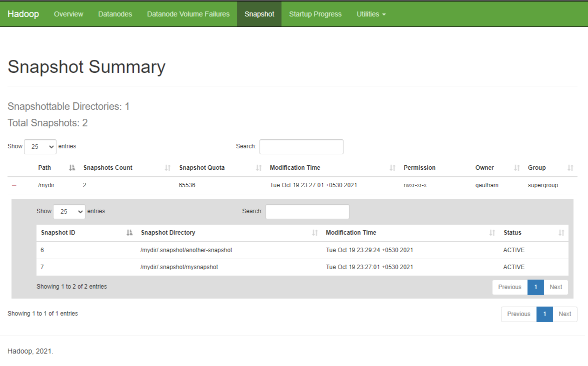588x366 pixels.
Task: Click Tue Oct 19 23:29:24 modification time
Action: [x=369, y=250]
